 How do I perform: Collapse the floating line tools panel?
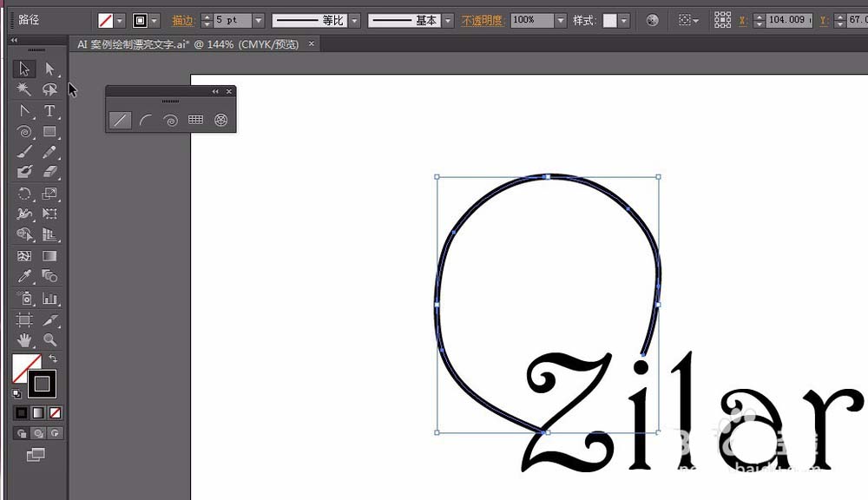point(215,91)
